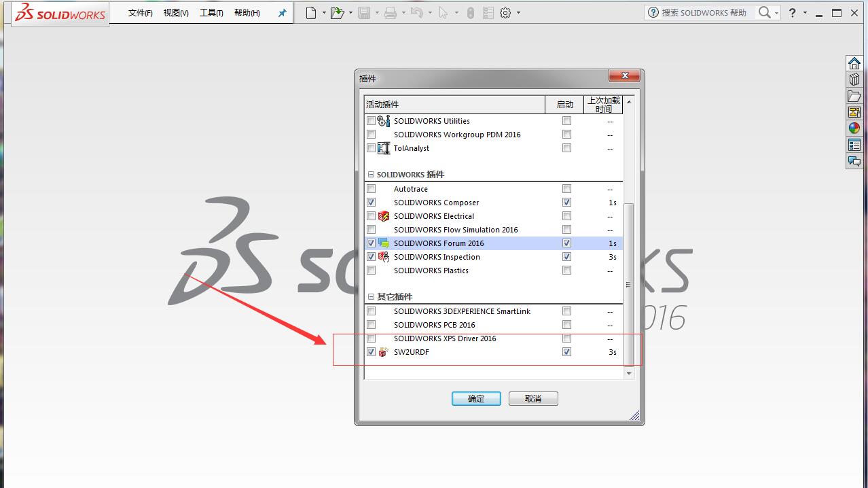Click the Undo icon
The image size is (868, 488).
[416, 12]
